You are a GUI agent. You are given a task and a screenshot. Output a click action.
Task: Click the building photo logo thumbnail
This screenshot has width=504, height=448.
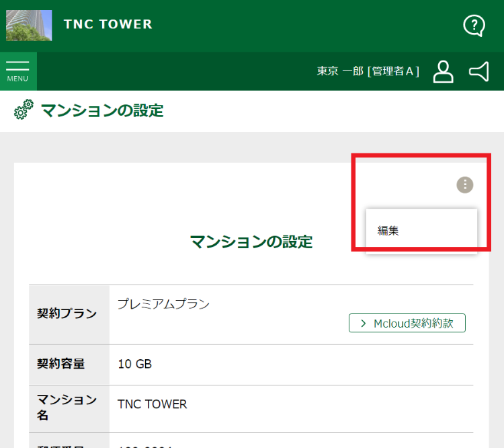(x=29, y=26)
